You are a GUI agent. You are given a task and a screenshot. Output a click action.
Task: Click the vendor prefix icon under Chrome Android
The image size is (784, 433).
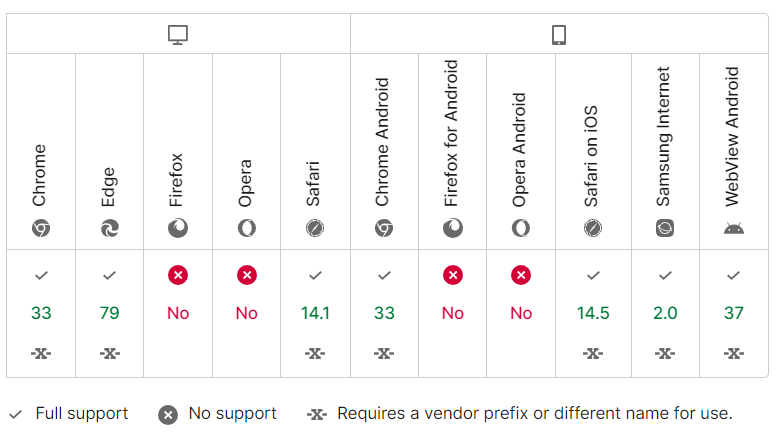(384, 353)
